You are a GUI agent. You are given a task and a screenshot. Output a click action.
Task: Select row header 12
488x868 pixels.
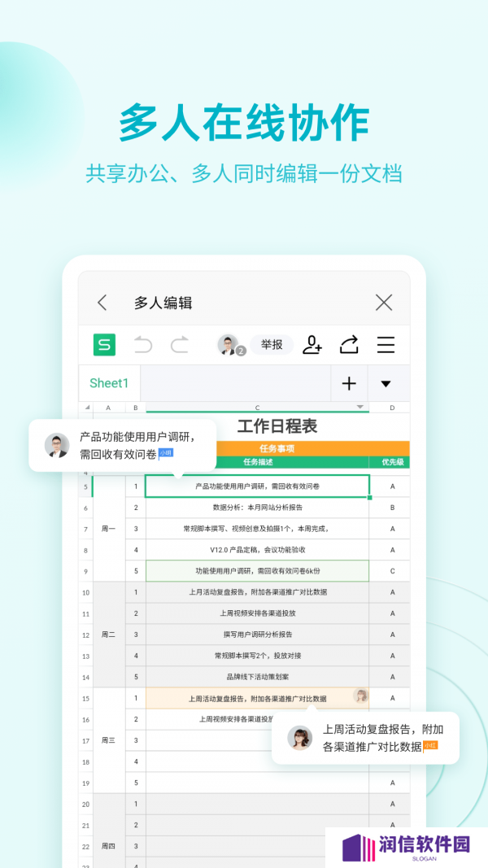[85, 635]
